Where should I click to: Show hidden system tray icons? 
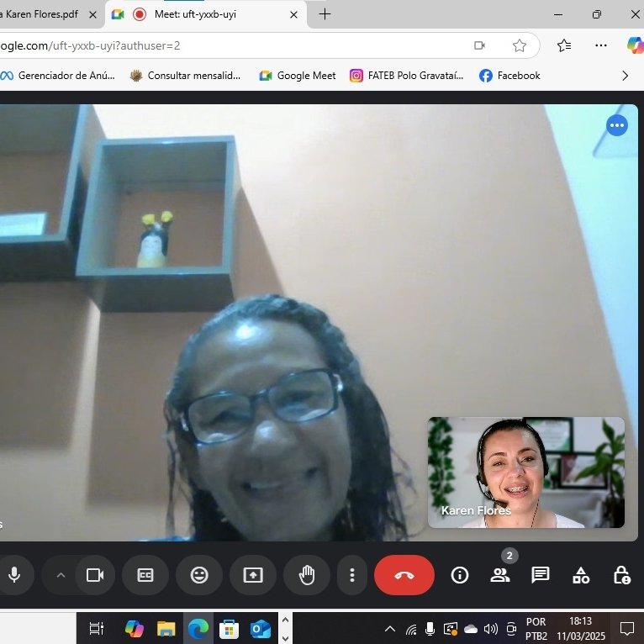(390, 628)
